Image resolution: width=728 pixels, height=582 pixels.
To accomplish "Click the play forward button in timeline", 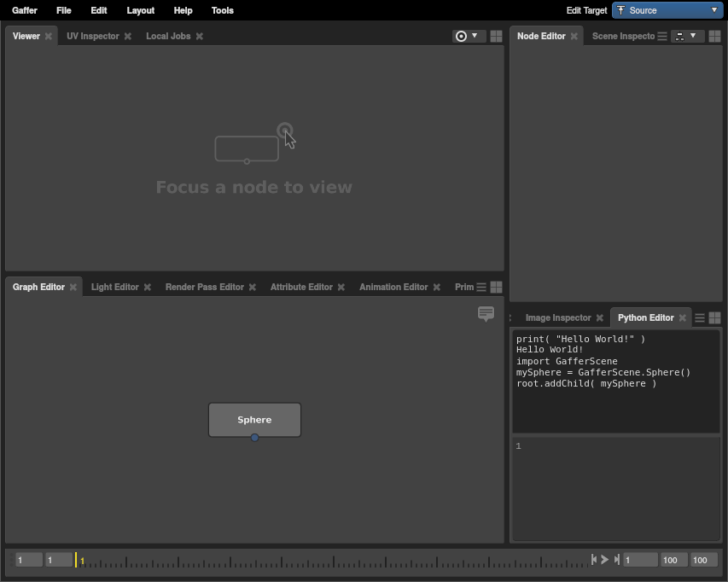I will point(605,560).
